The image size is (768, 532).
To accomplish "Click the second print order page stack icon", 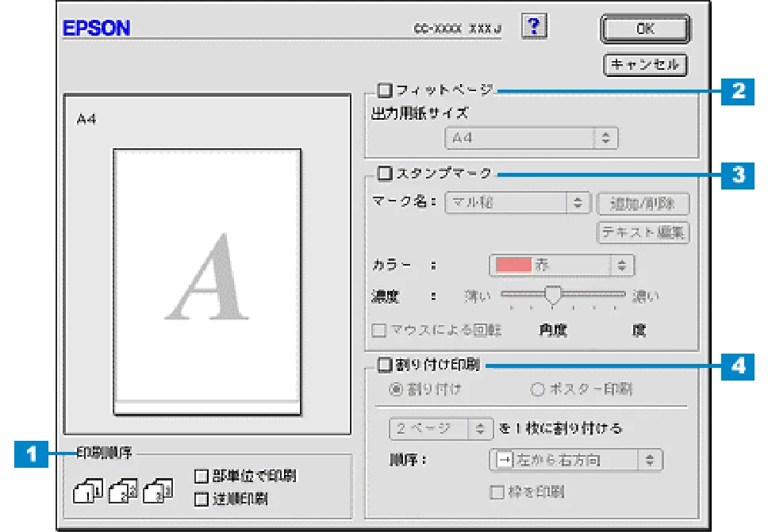I will [x=122, y=491].
